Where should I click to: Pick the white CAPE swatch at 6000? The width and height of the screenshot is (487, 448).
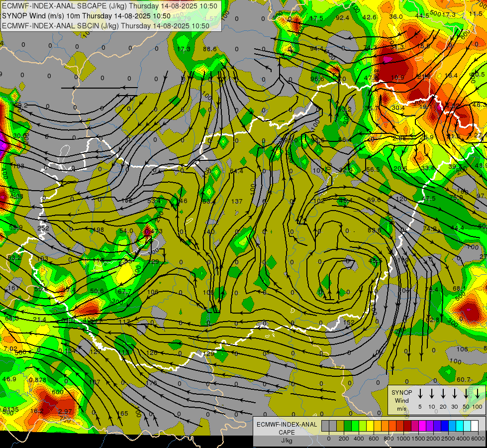click(475, 426)
